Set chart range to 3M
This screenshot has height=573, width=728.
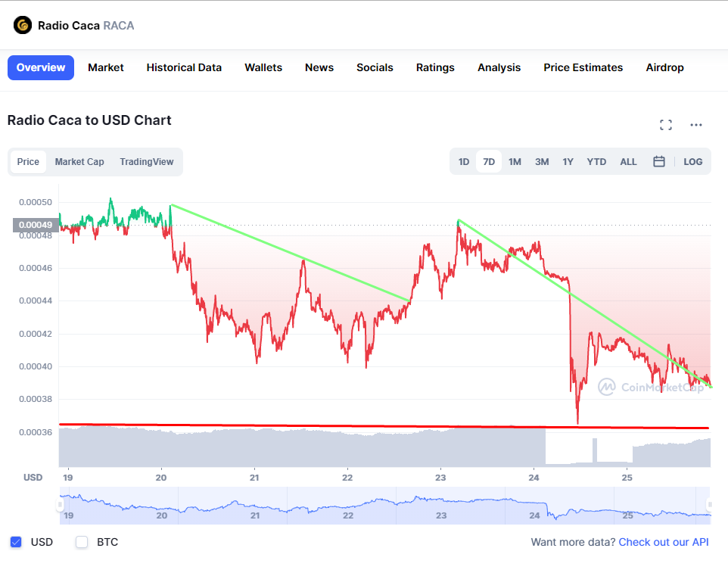542,161
